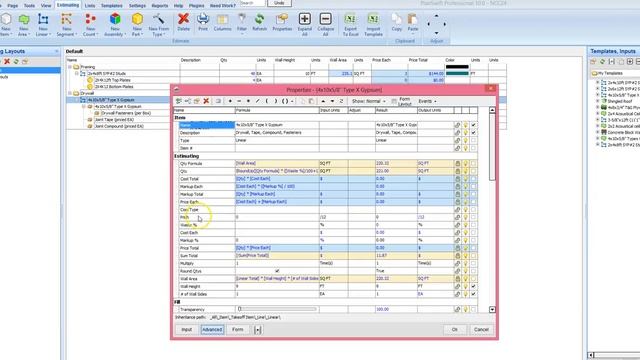Image resolution: width=640 pixels, height=360 pixels.
Task: Toggle the checkbox at end of Cost Type row
Action: coord(473,209)
